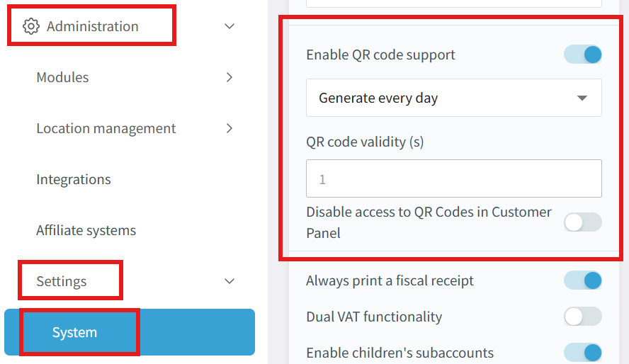Image resolution: width=629 pixels, height=364 pixels.
Task: Enable Dual VAT functionality switch
Action: tap(583, 317)
